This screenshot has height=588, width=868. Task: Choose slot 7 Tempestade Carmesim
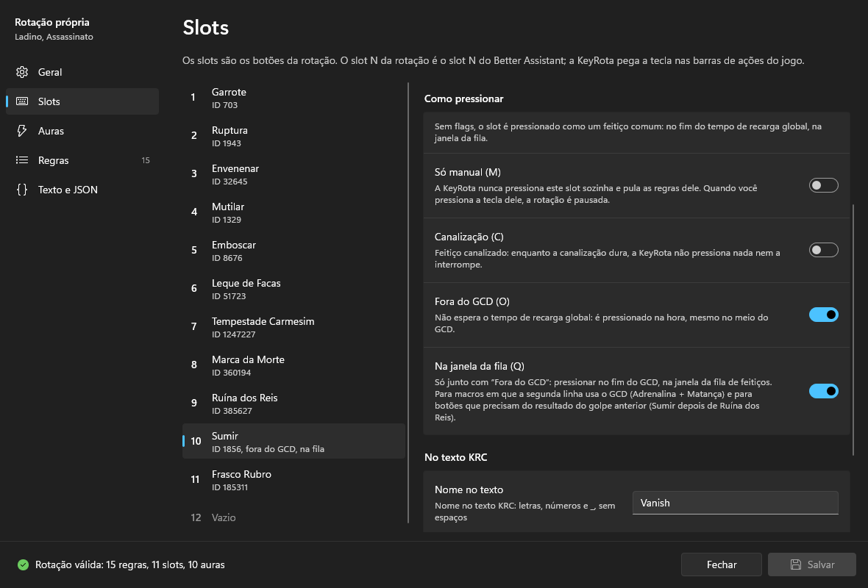[294, 327]
